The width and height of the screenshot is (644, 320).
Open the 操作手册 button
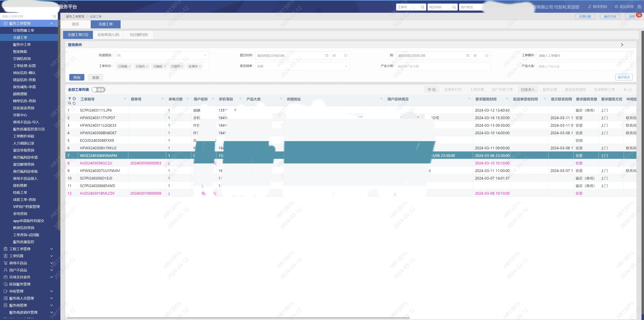click(x=610, y=16)
